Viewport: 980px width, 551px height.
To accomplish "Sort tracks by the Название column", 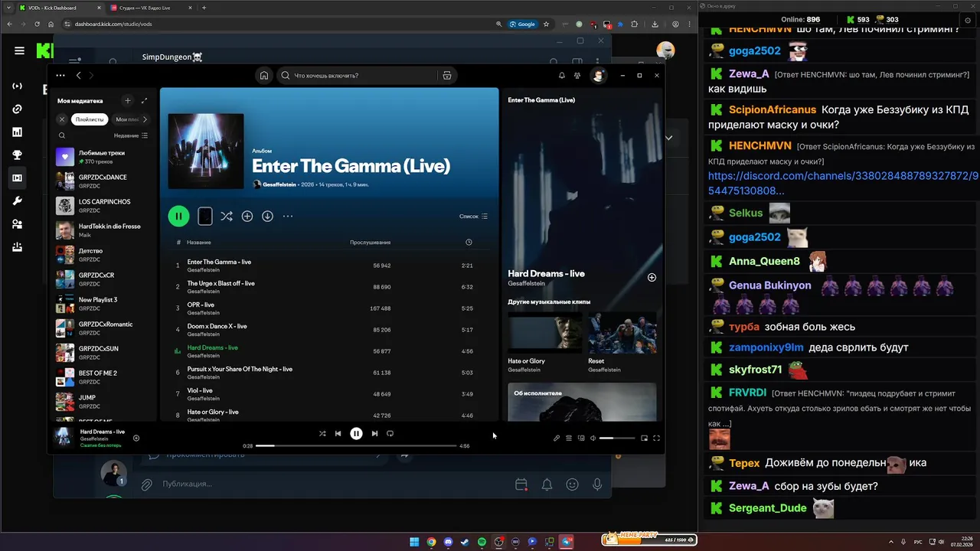I will pyautogui.click(x=199, y=243).
